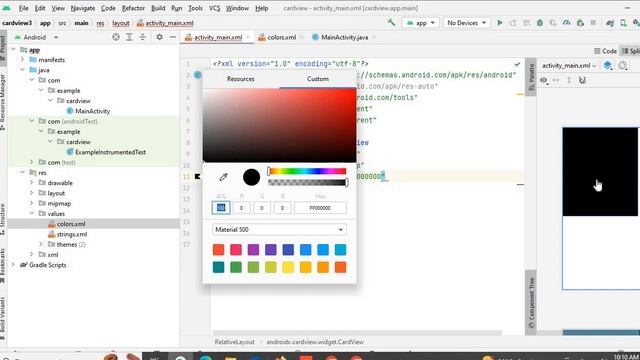Click the Select Opened File target icon
The image size is (640, 360).
pos(116,37)
